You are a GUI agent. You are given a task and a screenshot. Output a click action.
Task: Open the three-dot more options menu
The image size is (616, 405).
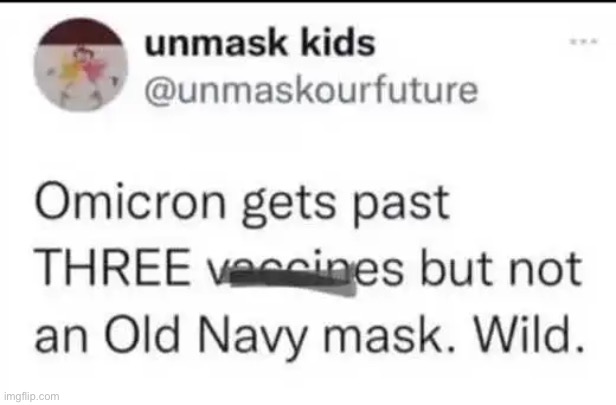584,41
